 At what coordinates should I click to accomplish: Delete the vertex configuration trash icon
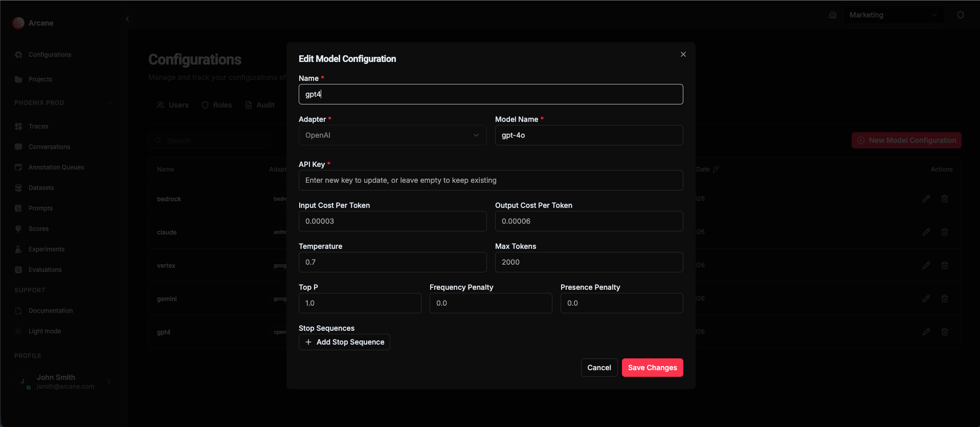[x=945, y=265]
